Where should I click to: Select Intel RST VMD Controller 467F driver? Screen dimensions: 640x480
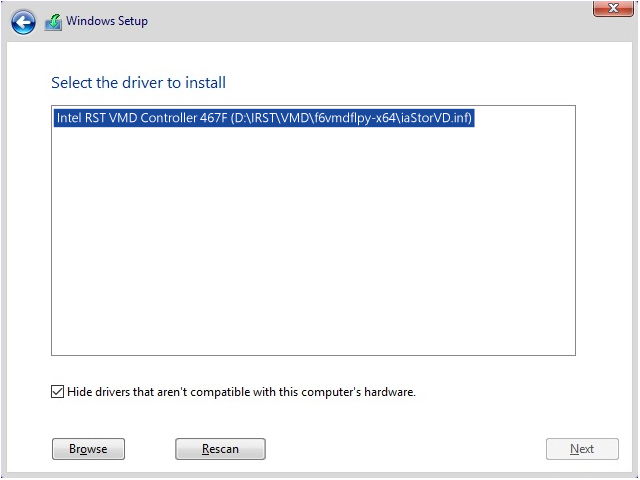[264, 118]
